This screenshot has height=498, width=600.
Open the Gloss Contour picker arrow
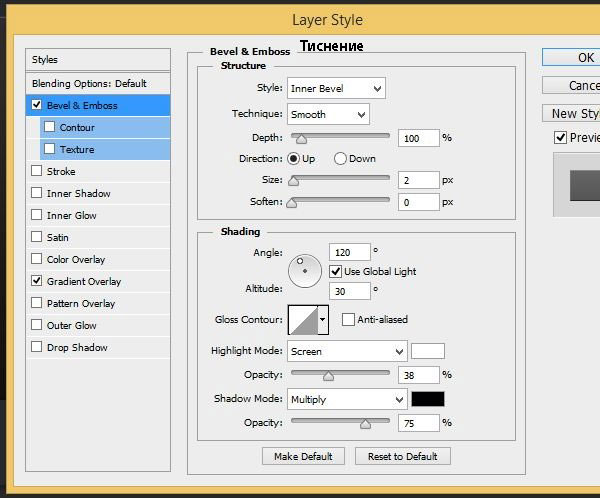pyautogui.click(x=323, y=320)
